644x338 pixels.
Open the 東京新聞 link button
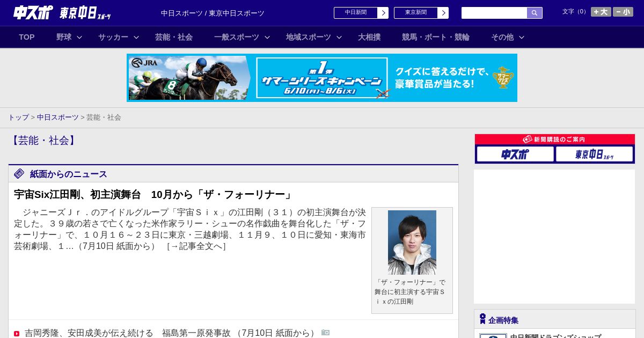point(421,13)
